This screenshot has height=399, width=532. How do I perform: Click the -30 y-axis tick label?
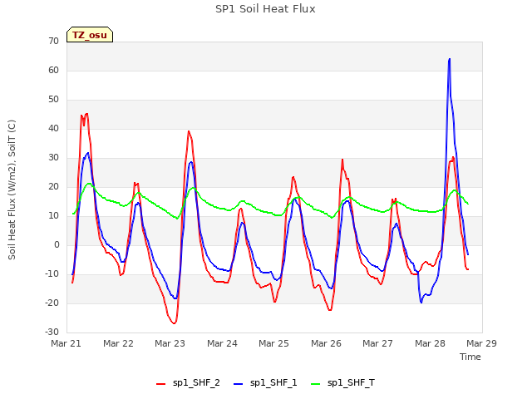coord(52,332)
